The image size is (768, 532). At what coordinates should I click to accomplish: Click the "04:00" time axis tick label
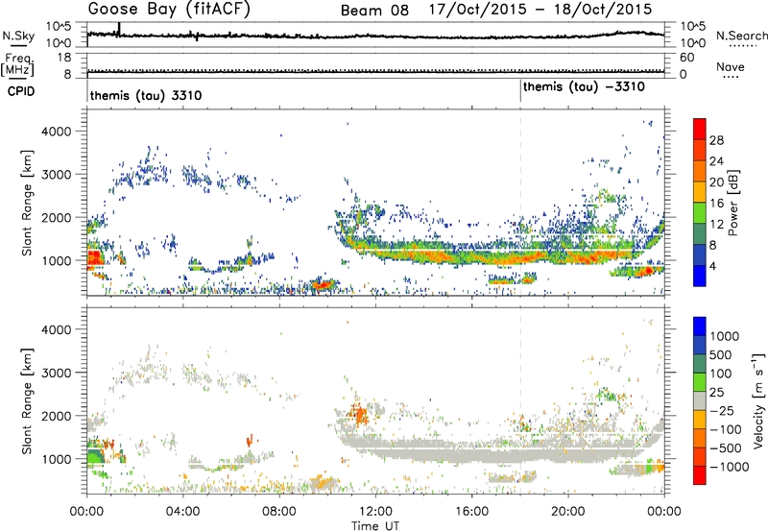pyautogui.click(x=182, y=512)
